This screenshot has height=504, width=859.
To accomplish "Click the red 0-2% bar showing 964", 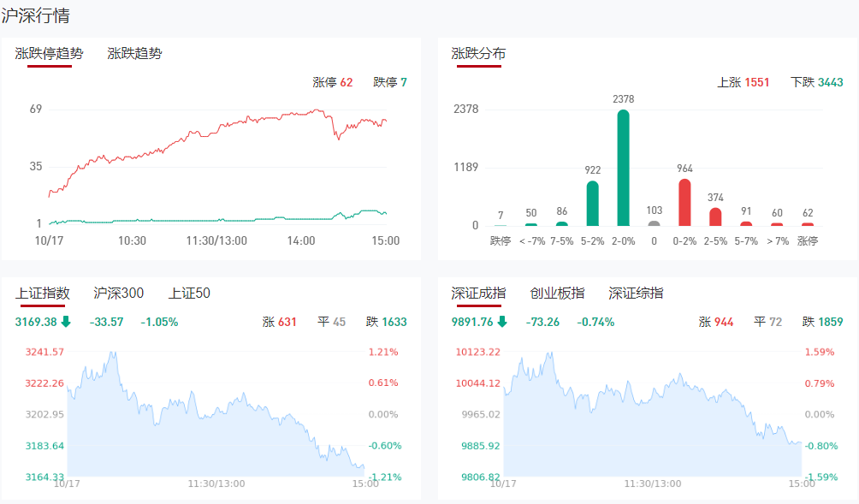I will pos(684,202).
